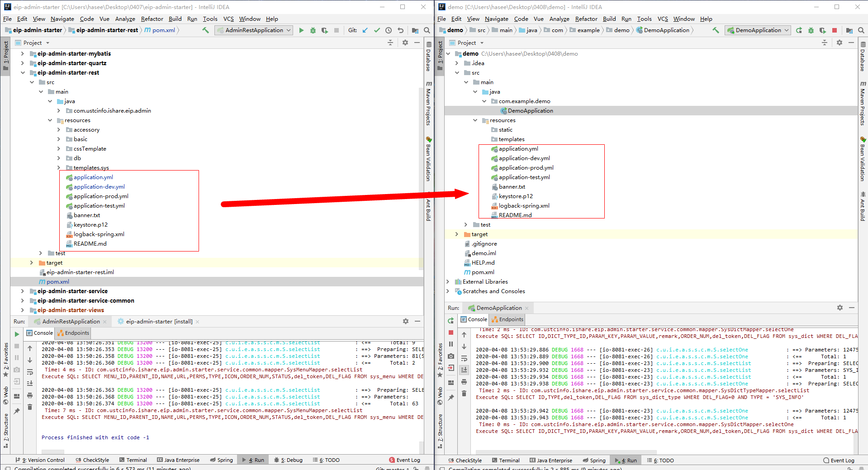Toggle the Bean Validation panel in the demo window
Image resolution: width=868 pixels, height=470 pixels.
coord(863,159)
